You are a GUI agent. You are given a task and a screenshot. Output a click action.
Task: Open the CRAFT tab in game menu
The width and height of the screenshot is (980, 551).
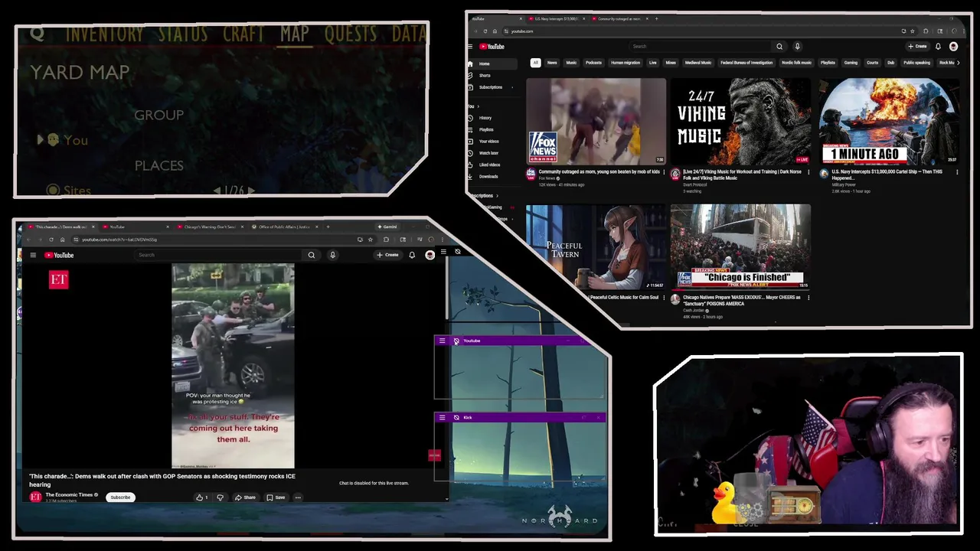point(245,34)
